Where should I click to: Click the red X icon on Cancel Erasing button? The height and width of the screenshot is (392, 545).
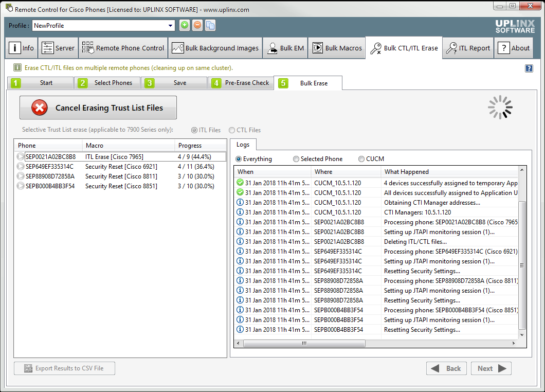click(x=40, y=108)
